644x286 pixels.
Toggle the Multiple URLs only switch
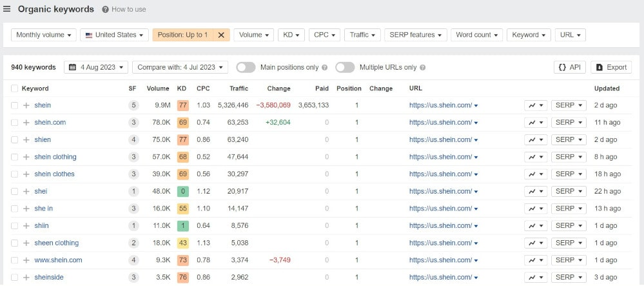pos(345,68)
